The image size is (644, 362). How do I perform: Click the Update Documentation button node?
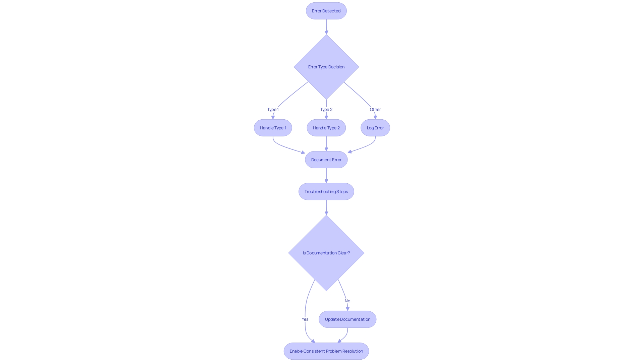click(x=347, y=319)
